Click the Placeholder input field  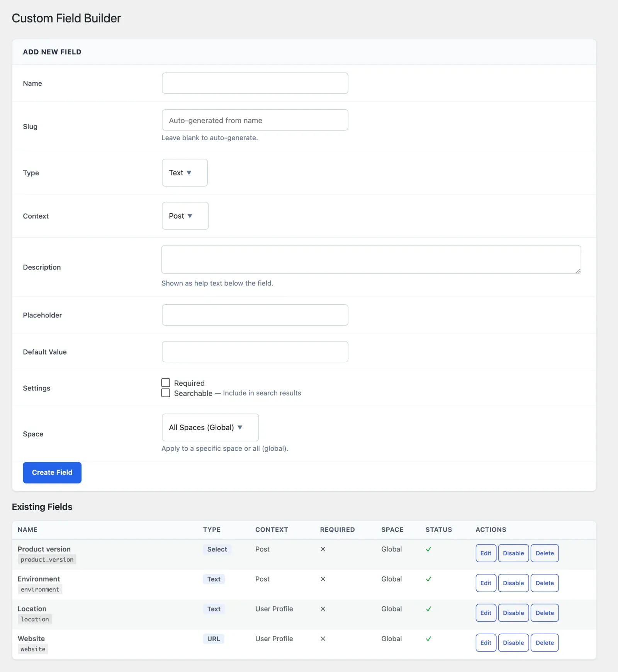255,315
